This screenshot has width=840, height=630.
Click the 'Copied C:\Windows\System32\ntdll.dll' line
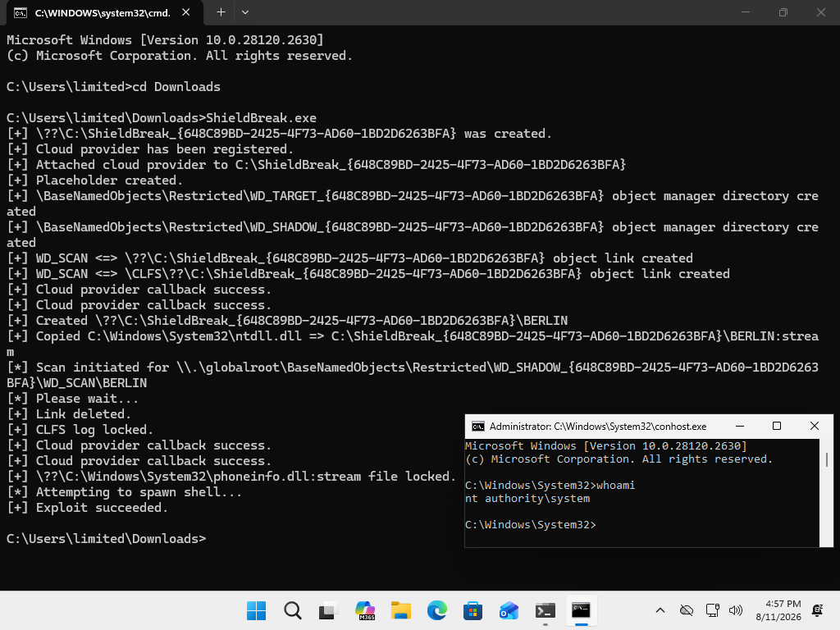[x=413, y=344]
